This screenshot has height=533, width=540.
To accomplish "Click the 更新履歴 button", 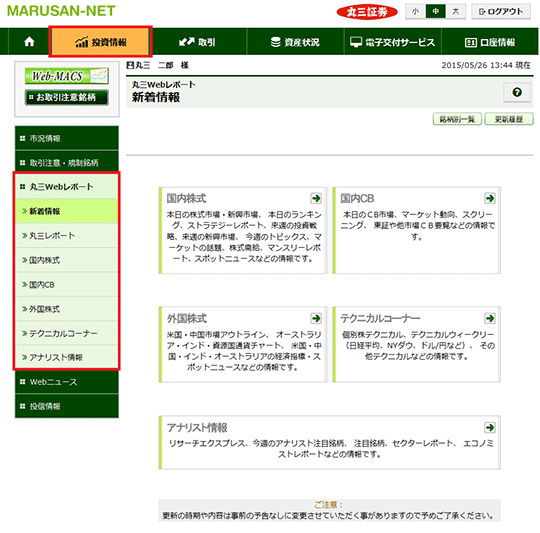I will coord(509,119).
